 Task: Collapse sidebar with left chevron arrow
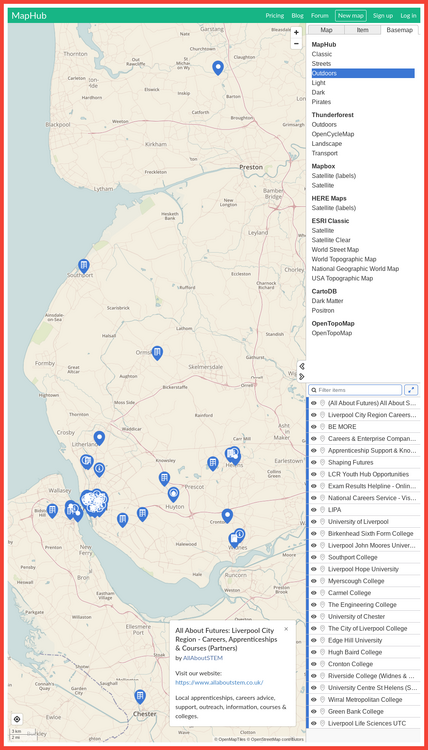[x=302, y=366]
